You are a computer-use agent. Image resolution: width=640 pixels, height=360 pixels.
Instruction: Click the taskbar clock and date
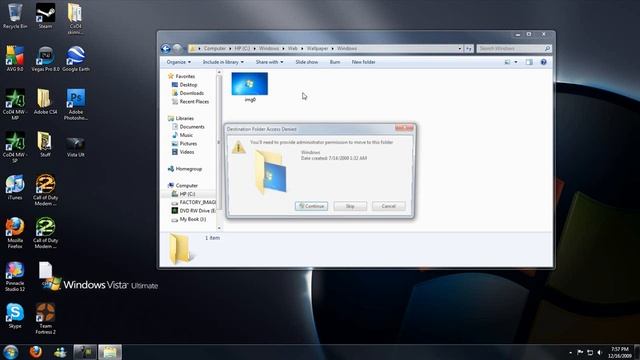620,353
